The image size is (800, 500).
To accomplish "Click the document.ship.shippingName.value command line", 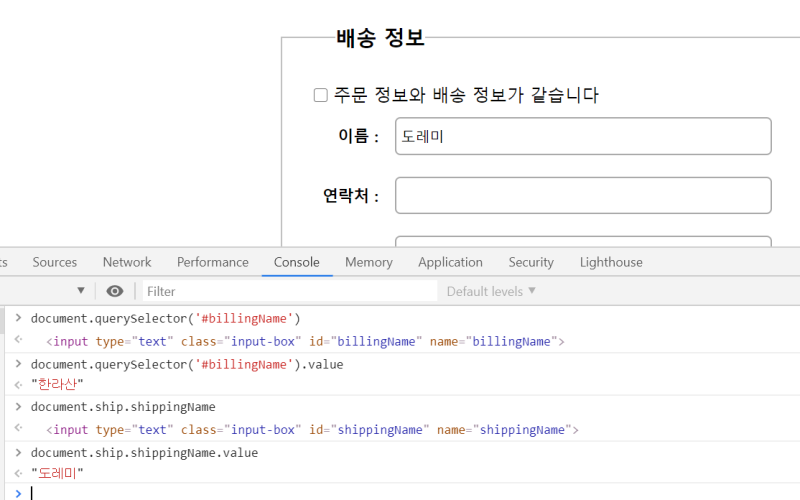I will coord(144,453).
